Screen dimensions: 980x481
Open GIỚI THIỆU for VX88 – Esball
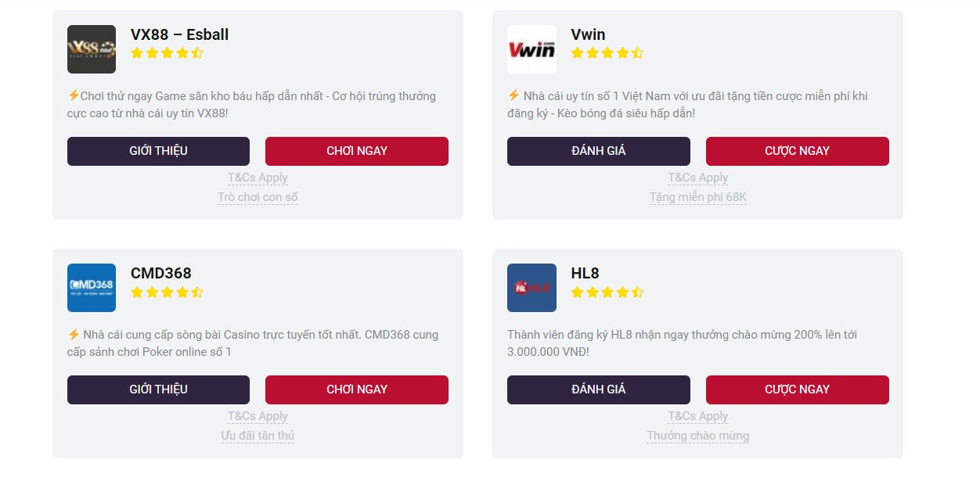click(158, 151)
